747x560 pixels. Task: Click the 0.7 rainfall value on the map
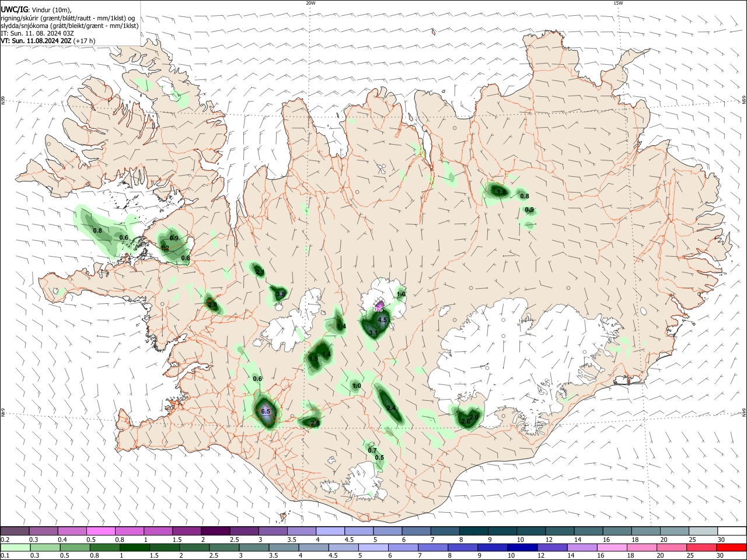pos(372,450)
